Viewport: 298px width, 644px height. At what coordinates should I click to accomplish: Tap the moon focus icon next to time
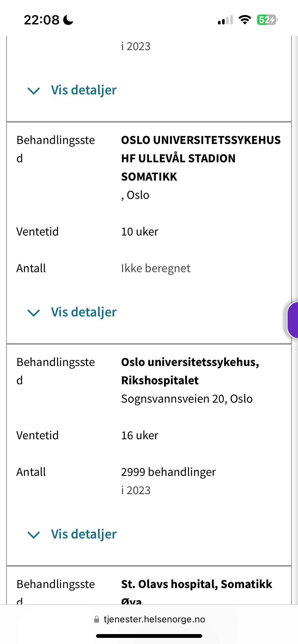tap(68, 20)
